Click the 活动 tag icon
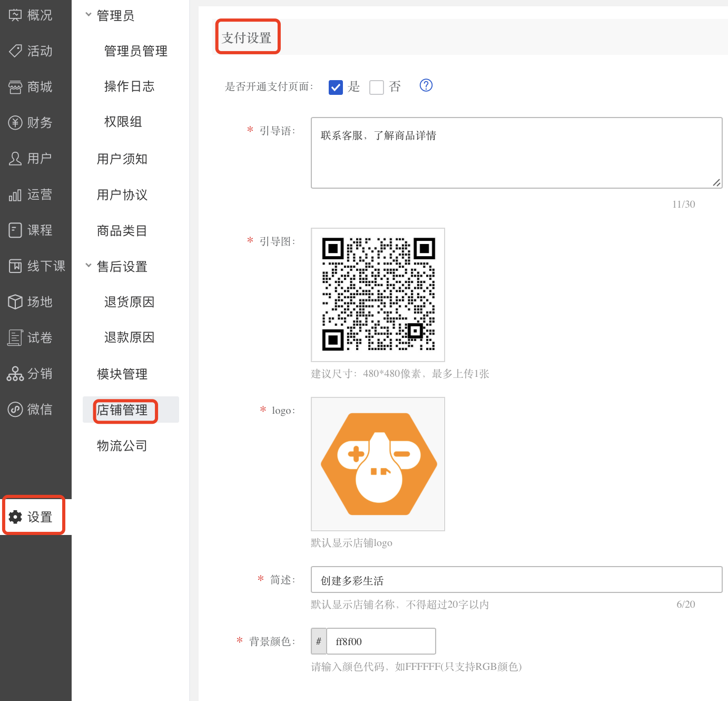The width and height of the screenshot is (728, 701). coord(15,51)
